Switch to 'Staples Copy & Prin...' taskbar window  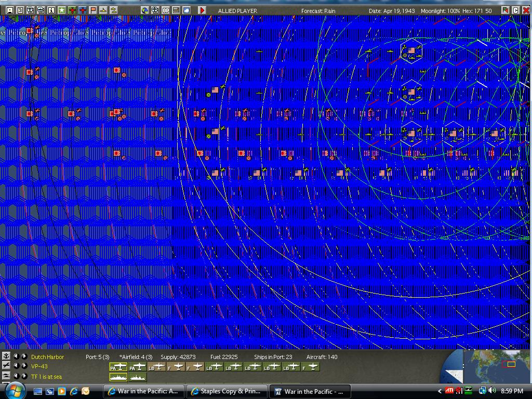(x=227, y=391)
